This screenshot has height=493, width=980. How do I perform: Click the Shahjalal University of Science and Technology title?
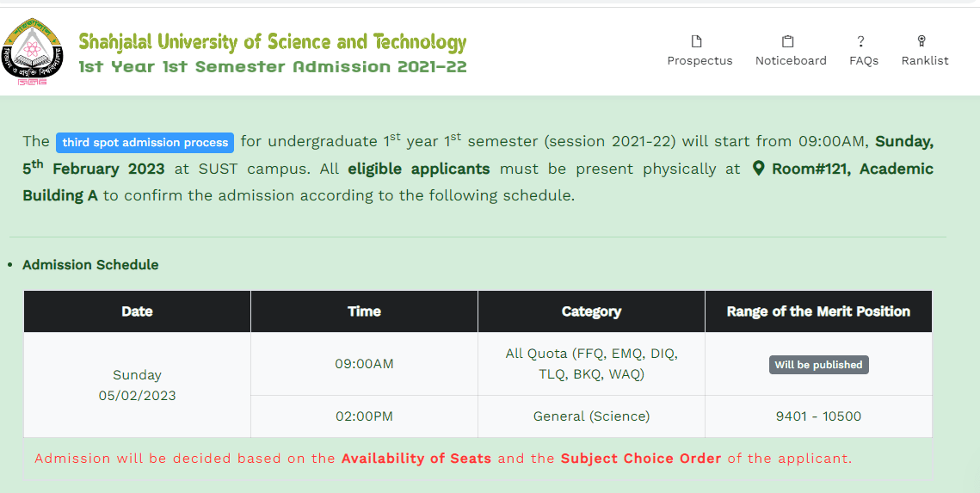[x=273, y=42]
